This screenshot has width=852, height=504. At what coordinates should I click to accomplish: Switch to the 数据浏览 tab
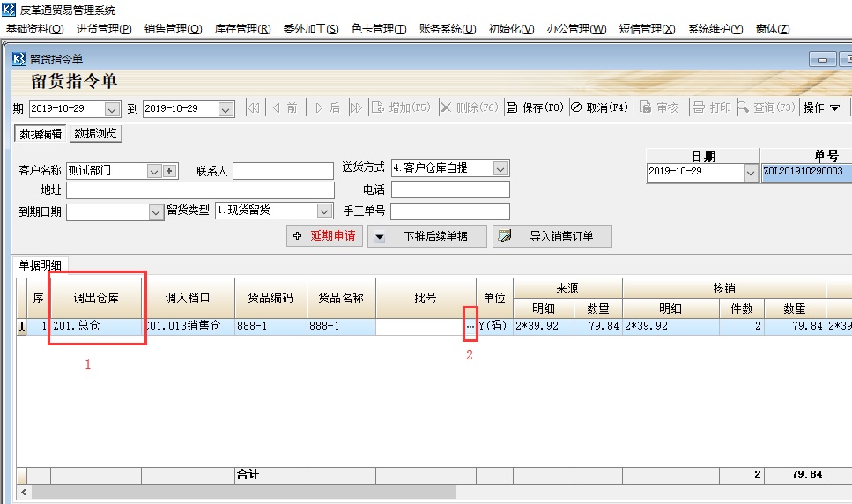pyautogui.click(x=96, y=134)
